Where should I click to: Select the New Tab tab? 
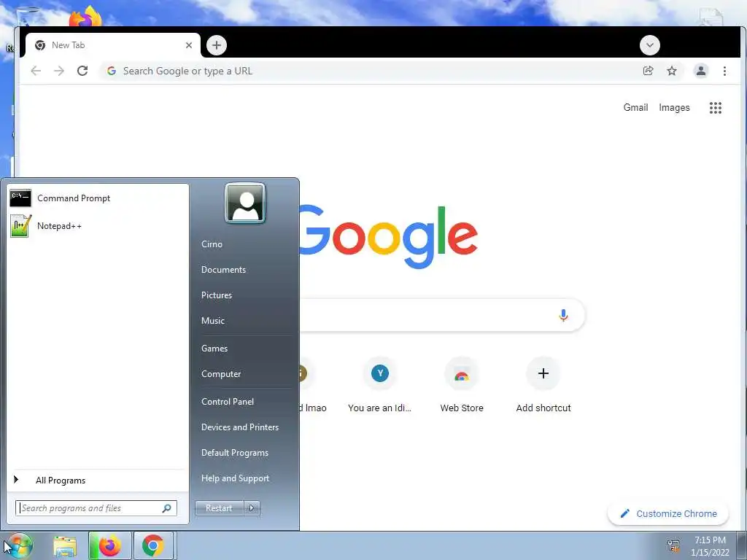113,45
